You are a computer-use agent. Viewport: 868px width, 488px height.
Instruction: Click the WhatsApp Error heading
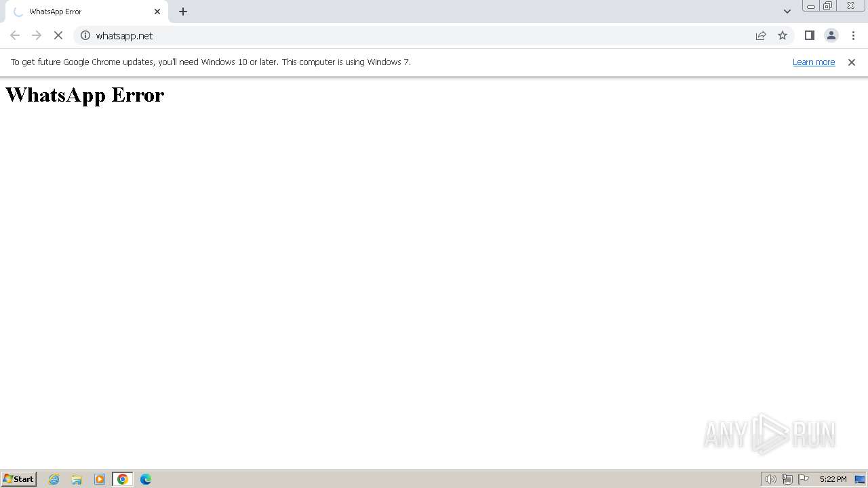pos(85,95)
